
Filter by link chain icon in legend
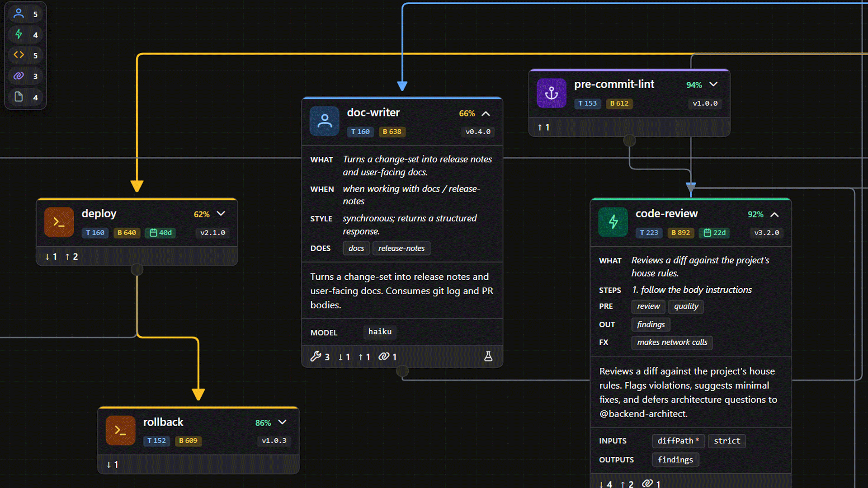click(x=19, y=75)
